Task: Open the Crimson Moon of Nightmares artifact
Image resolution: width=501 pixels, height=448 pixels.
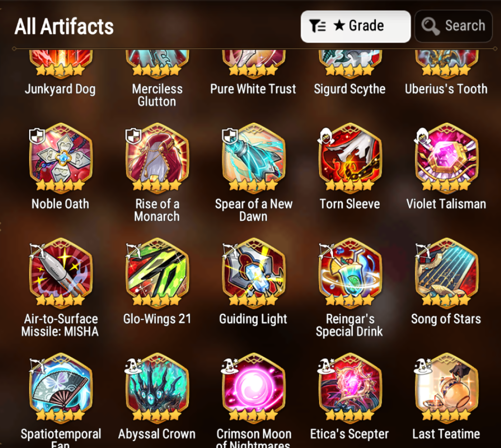Action: 254,388
